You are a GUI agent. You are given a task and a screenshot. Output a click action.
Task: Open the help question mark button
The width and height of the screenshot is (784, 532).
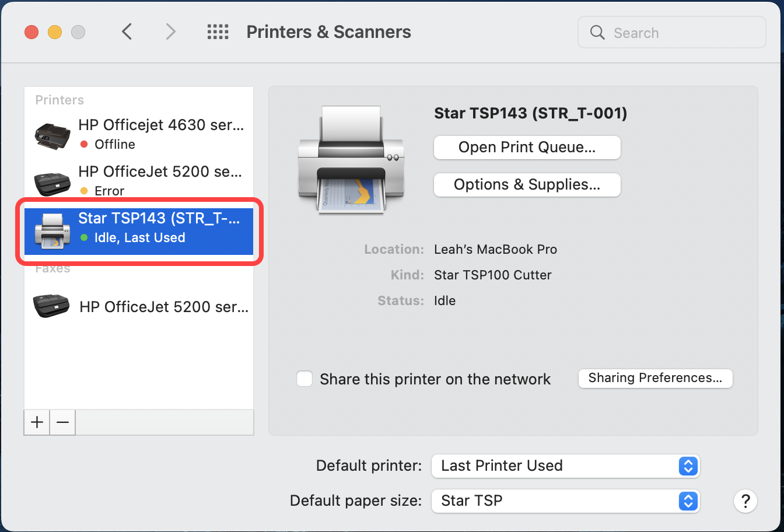tap(745, 501)
